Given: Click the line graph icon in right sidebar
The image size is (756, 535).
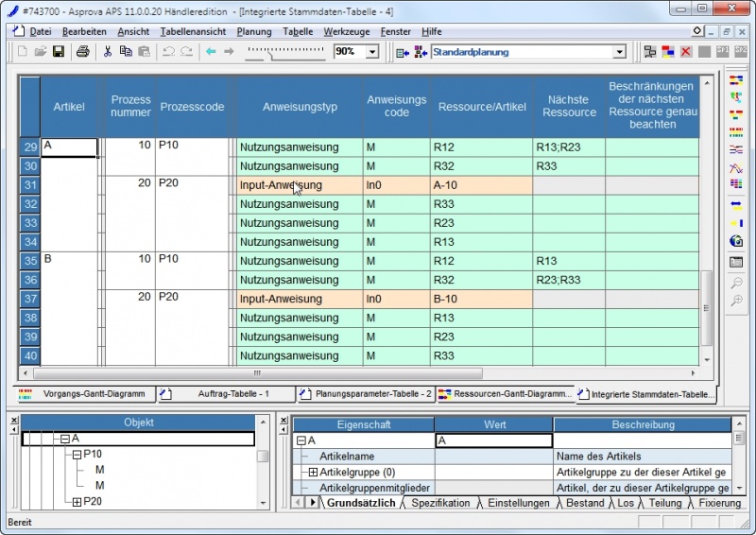Looking at the screenshot, I should tap(736, 168).
